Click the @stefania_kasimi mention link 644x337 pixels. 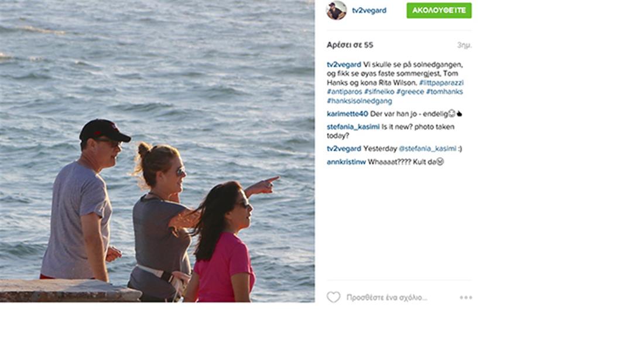coord(427,149)
